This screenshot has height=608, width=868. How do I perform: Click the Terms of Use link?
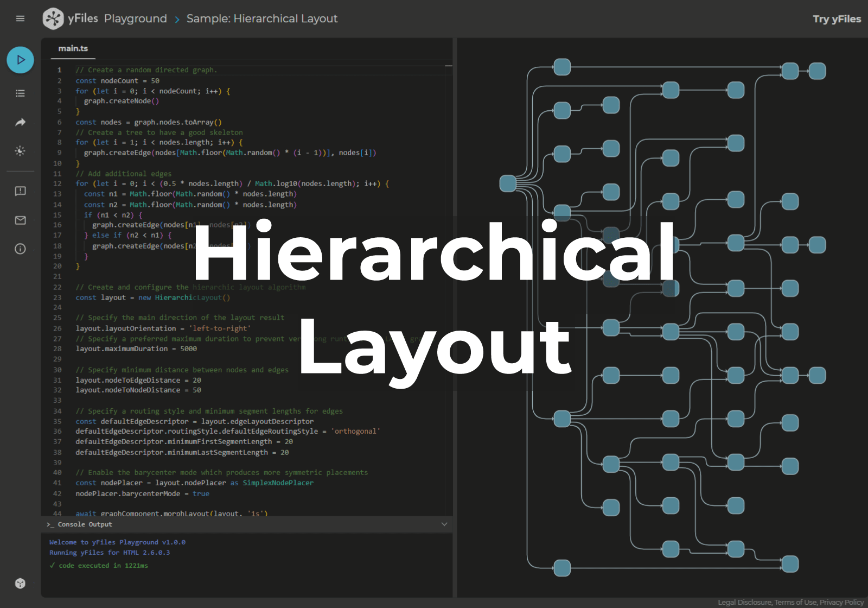click(796, 602)
